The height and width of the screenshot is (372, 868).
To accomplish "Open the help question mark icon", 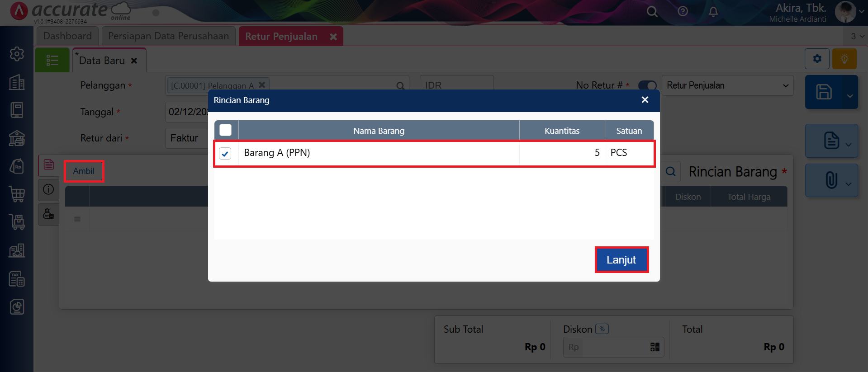I will point(683,11).
